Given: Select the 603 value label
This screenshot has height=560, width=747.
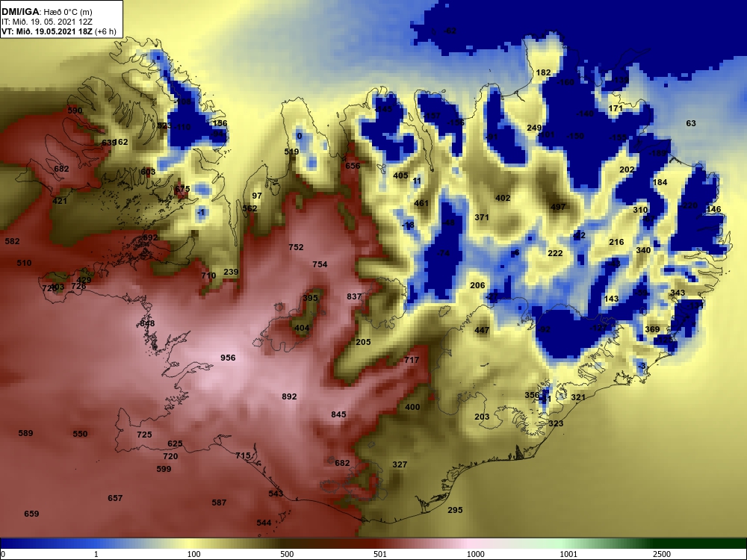Looking at the screenshot, I should coord(148,172).
